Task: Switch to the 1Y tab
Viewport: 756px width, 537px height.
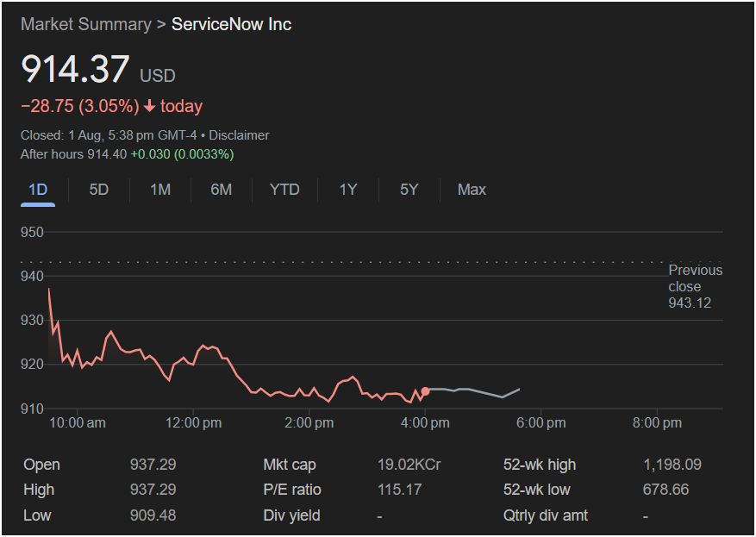Action: click(x=348, y=190)
